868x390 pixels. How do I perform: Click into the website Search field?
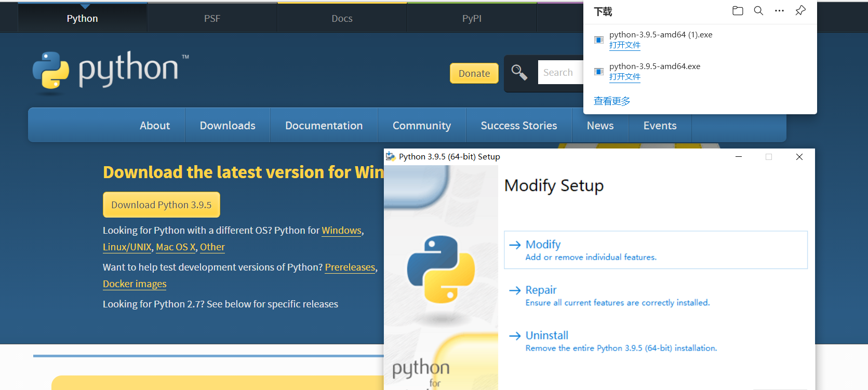pos(560,73)
